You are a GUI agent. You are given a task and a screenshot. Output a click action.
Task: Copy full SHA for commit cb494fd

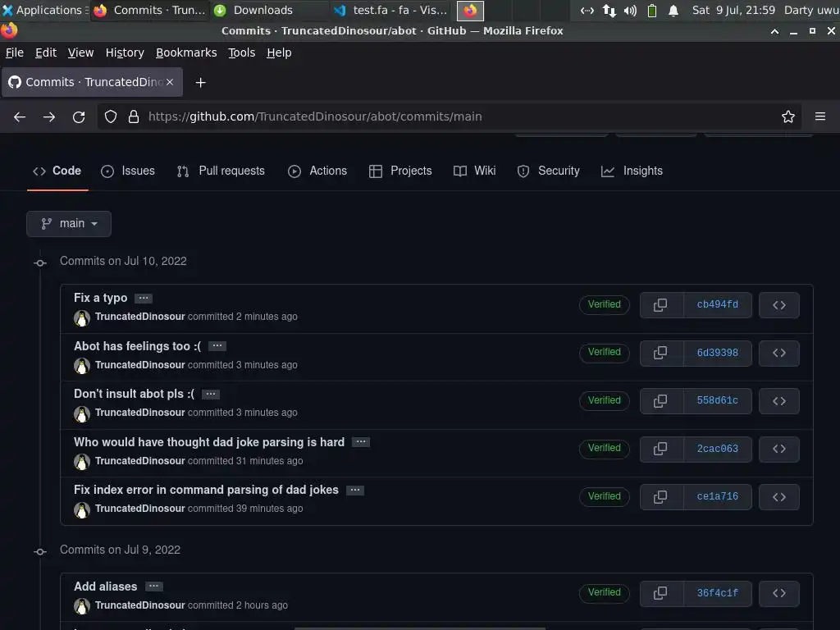pyautogui.click(x=661, y=305)
